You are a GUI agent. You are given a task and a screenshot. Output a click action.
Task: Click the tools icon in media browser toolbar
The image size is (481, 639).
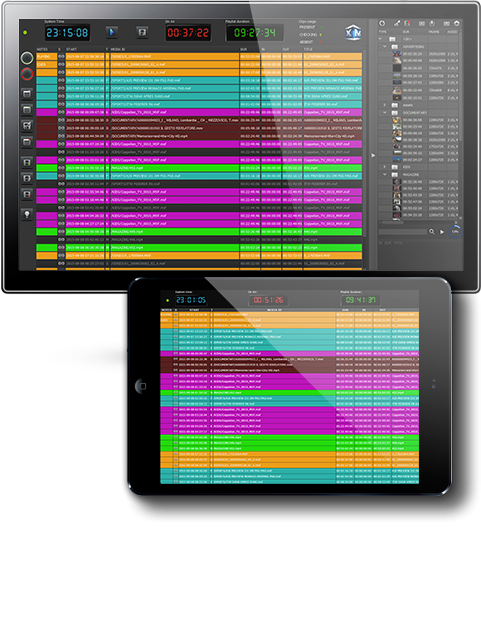pyautogui.click(x=397, y=23)
